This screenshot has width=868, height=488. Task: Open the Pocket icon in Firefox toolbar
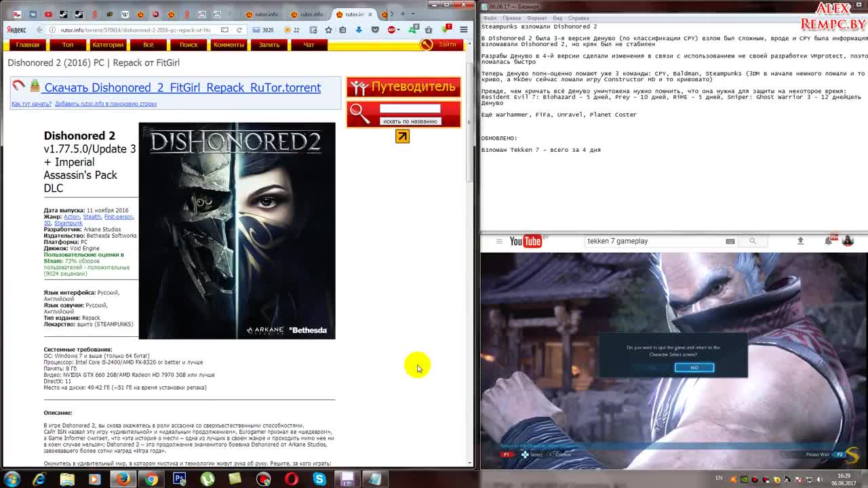[x=375, y=30]
